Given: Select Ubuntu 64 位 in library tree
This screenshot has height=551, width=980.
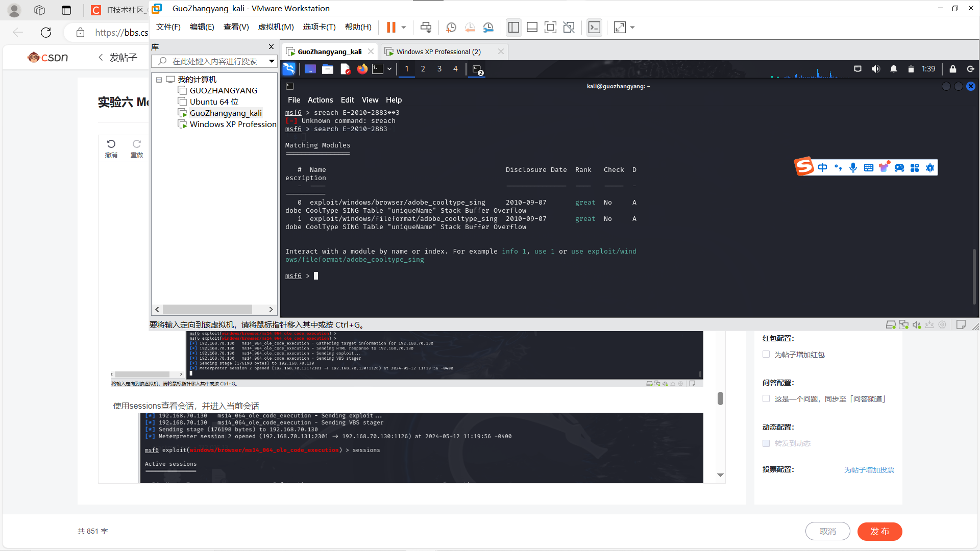Looking at the screenshot, I should coord(214,102).
